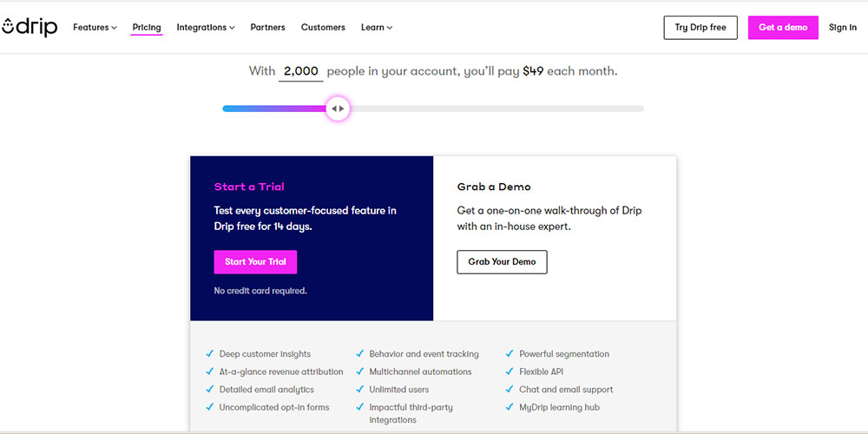Click checkmark next to Impactful third-party integrations

pyautogui.click(x=360, y=407)
